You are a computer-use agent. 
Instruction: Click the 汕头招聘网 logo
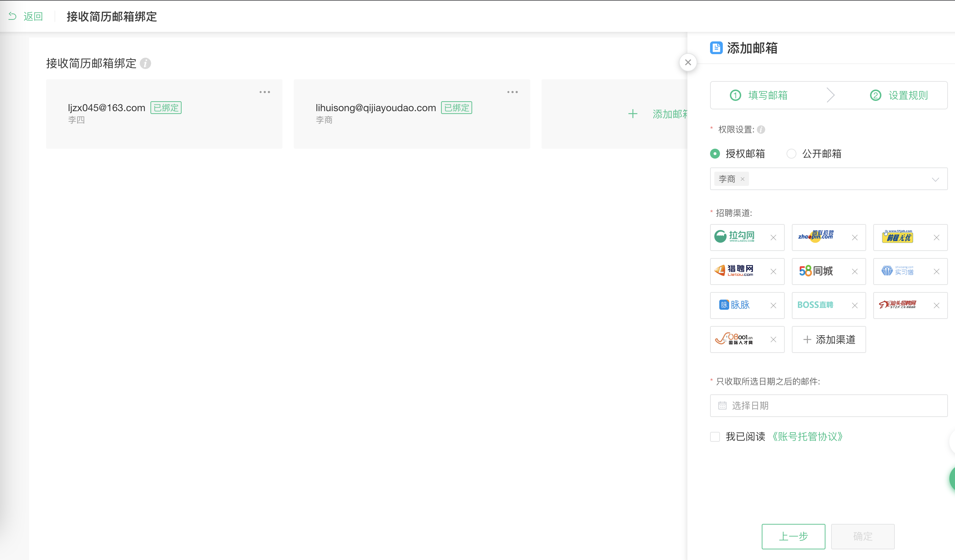click(897, 304)
